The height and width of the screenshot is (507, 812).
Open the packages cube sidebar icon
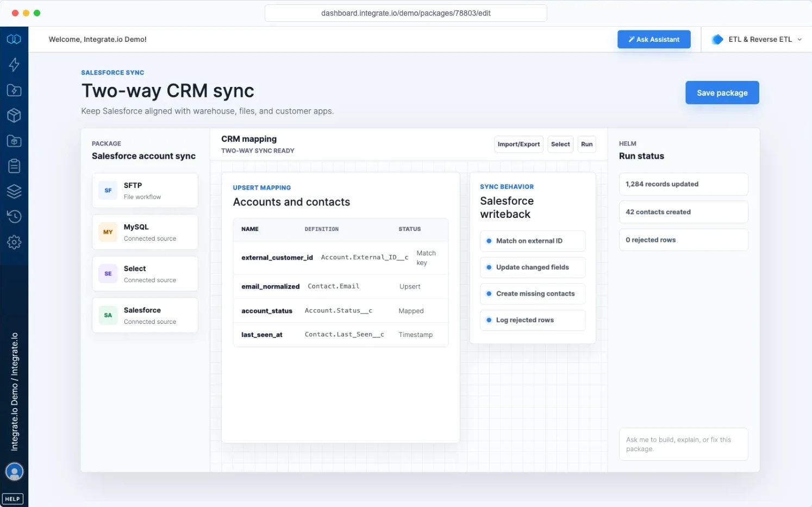click(x=14, y=115)
